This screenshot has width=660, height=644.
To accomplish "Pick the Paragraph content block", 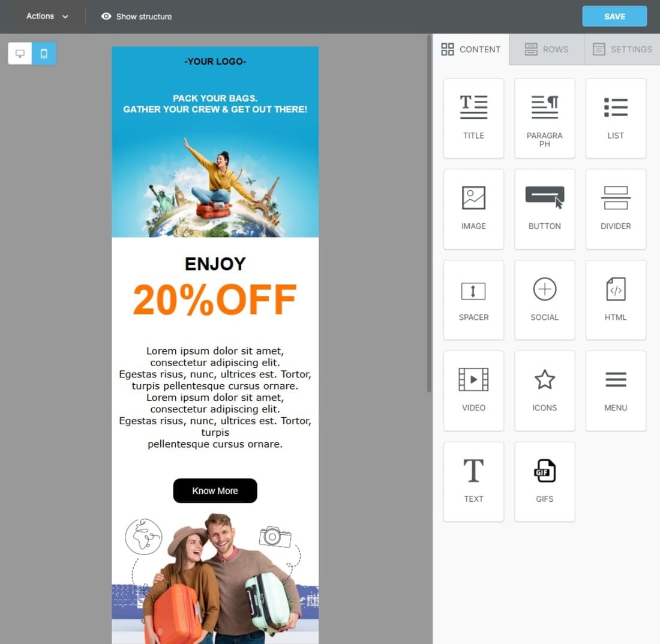I will point(544,118).
